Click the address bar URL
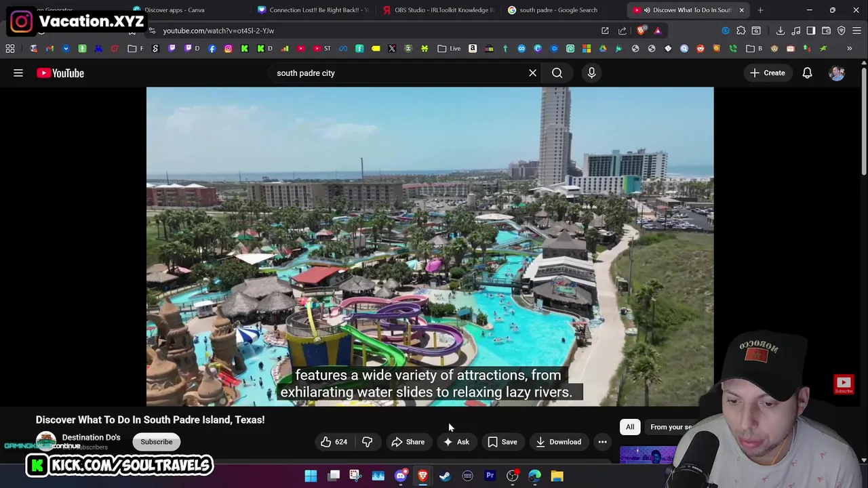This screenshot has width=868, height=488. (x=218, y=30)
